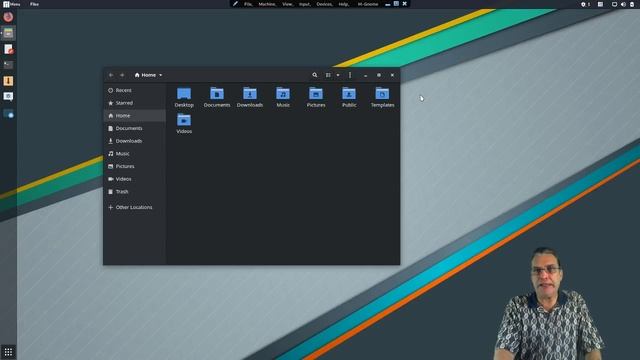Viewport: 640px width, 360px height.
Task: Launch the terminal dock icon
Action: click(x=8, y=65)
